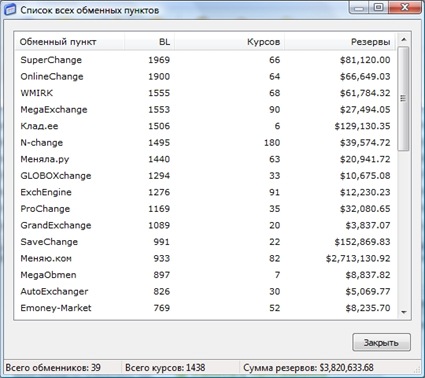Select the ProChange row

click(x=205, y=209)
